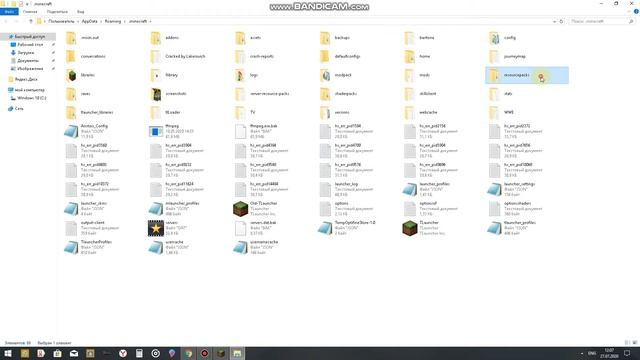Image resolution: width=640 pixels, height=360 pixels.
Task: Open Рабочий стол in the sidebar
Action: tap(27, 44)
